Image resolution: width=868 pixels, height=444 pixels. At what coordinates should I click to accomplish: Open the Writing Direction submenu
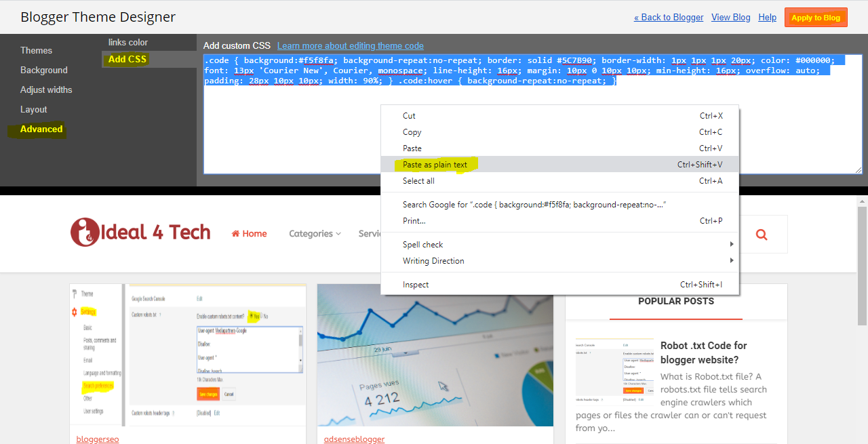(433, 261)
